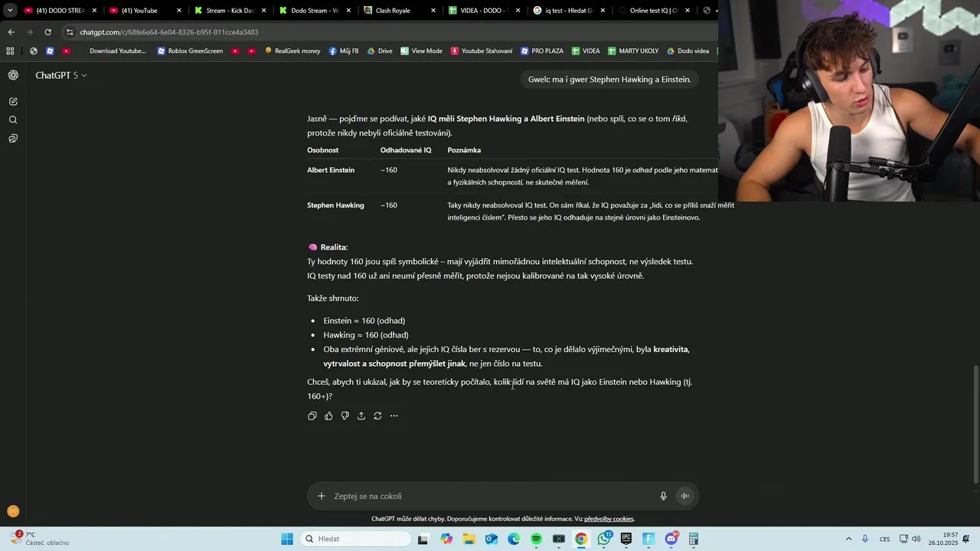The width and height of the screenshot is (980, 551).
Task: Go back with browser back arrow
Action: (11, 32)
